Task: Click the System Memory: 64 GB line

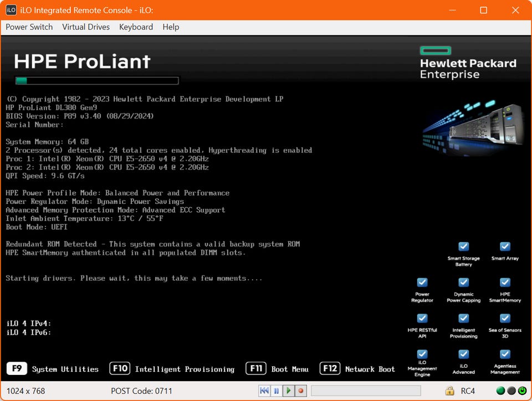Action: pyautogui.click(x=47, y=142)
